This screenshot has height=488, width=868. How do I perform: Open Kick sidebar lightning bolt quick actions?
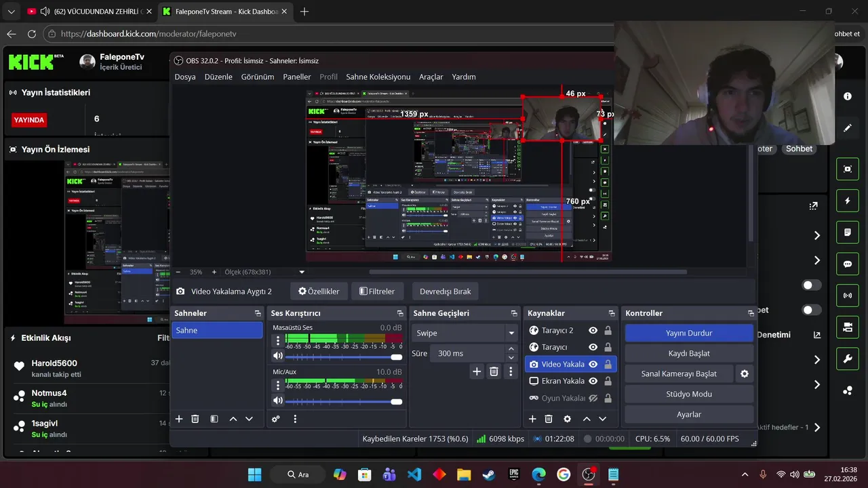pyautogui.click(x=848, y=201)
